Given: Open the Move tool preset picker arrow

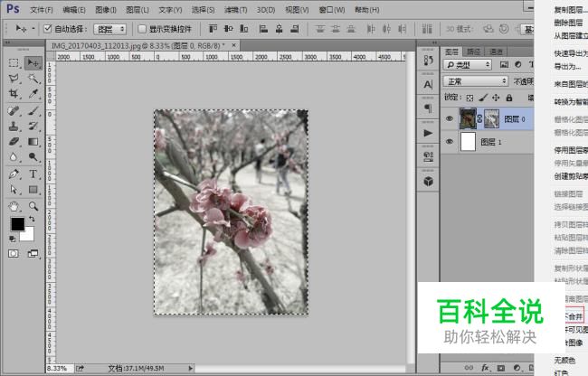Looking at the screenshot, I should (33, 28).
